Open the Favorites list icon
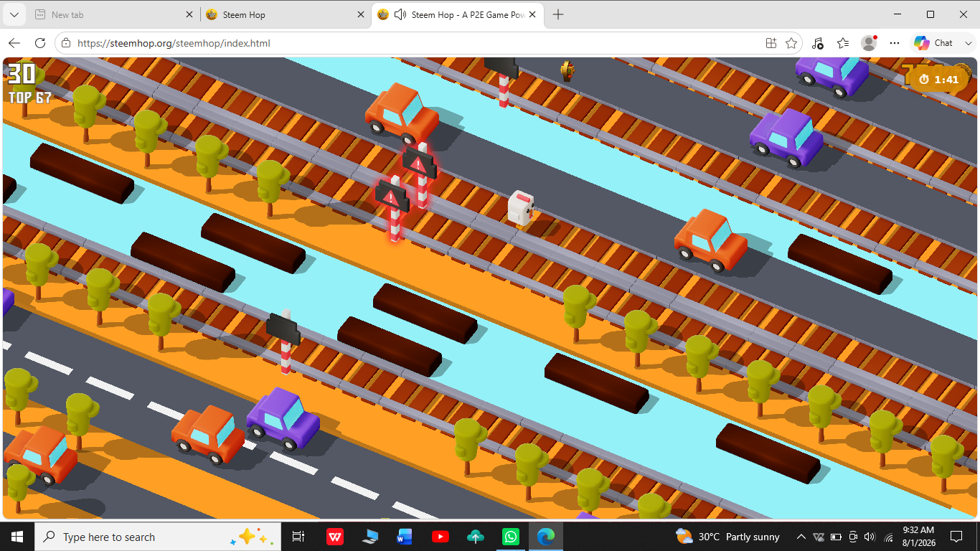The height and width of the screenshot is (551, 980). (x=843, y=43)
